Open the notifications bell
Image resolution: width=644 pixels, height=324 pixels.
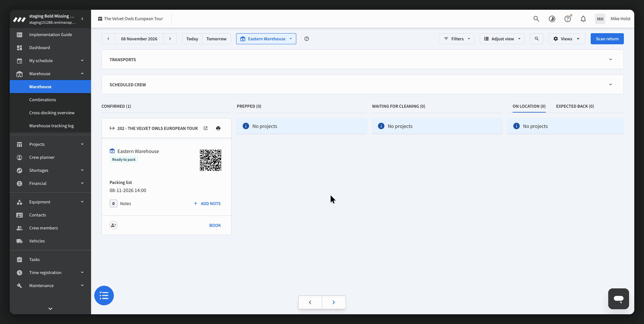point(583,19)
